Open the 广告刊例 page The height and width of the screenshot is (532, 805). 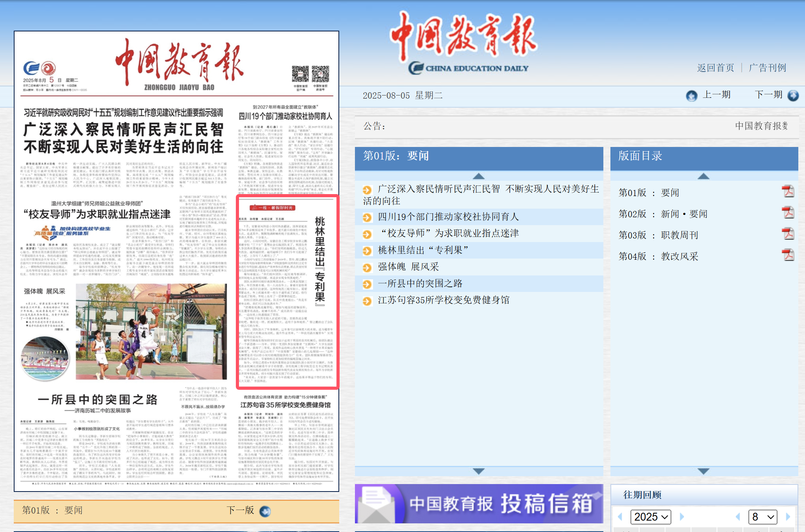pos(766,68)
